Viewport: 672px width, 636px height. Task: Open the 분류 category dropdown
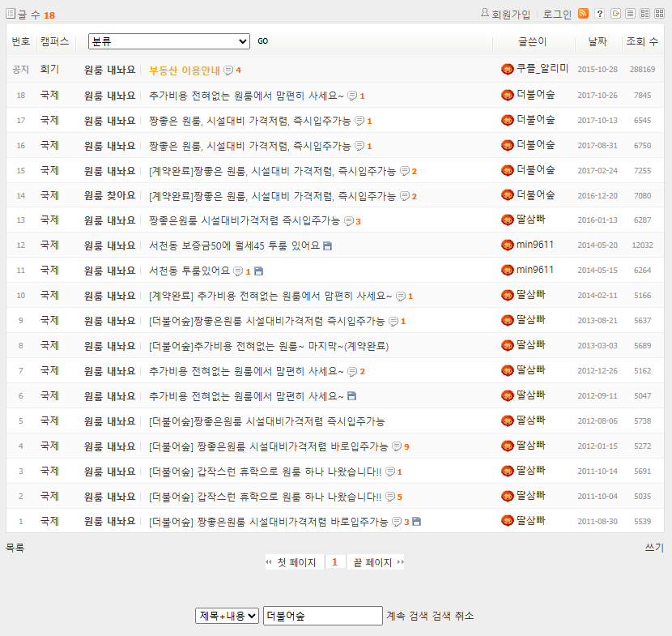(x=168, y=41)
